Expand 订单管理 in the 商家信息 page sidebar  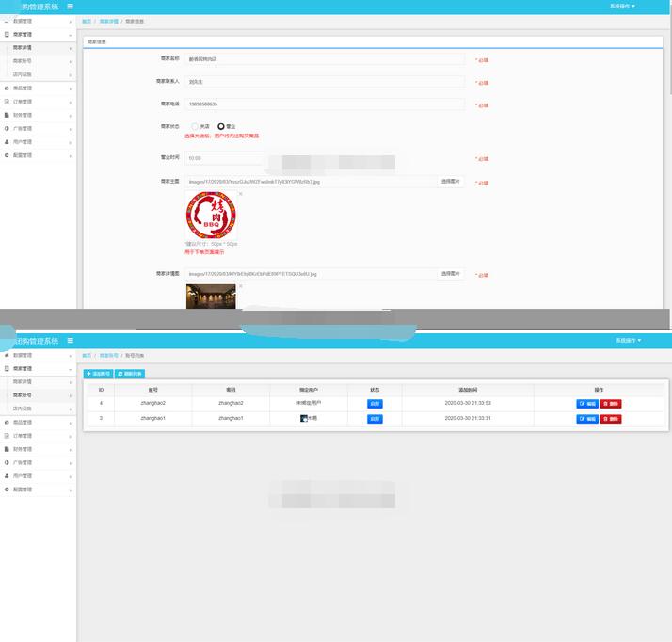pos(38,102)
